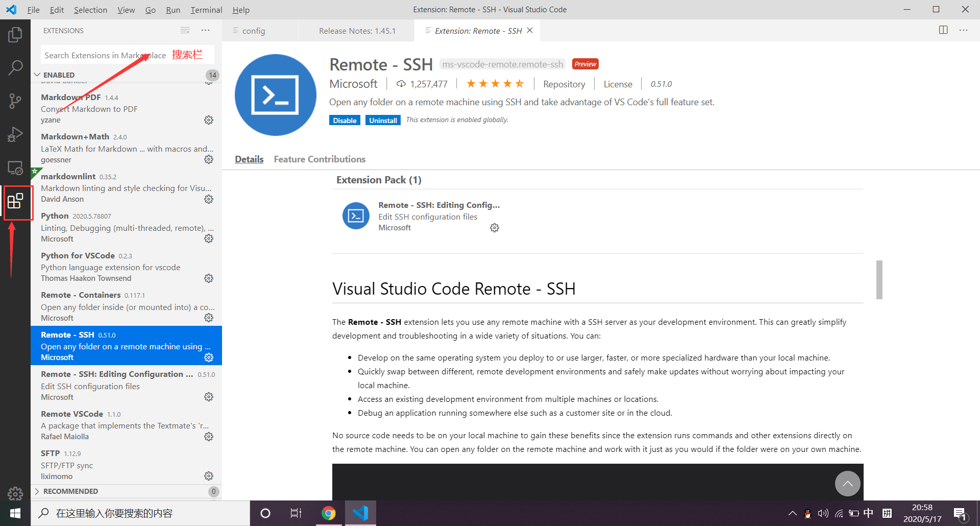Open manage gear for SFTP extension
The height and width of the screenshot is (526, 980).
(209, 476)
